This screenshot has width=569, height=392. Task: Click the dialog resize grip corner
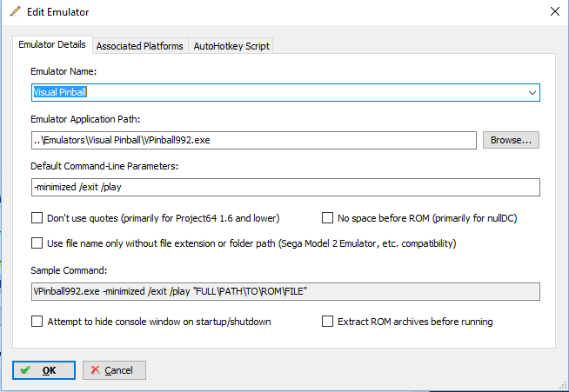[x=563, y=386]
